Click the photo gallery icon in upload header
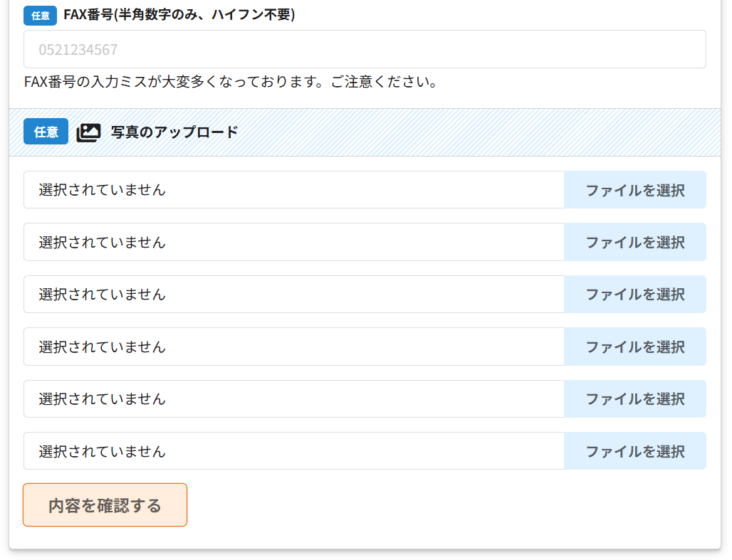 tap(88, 132)
